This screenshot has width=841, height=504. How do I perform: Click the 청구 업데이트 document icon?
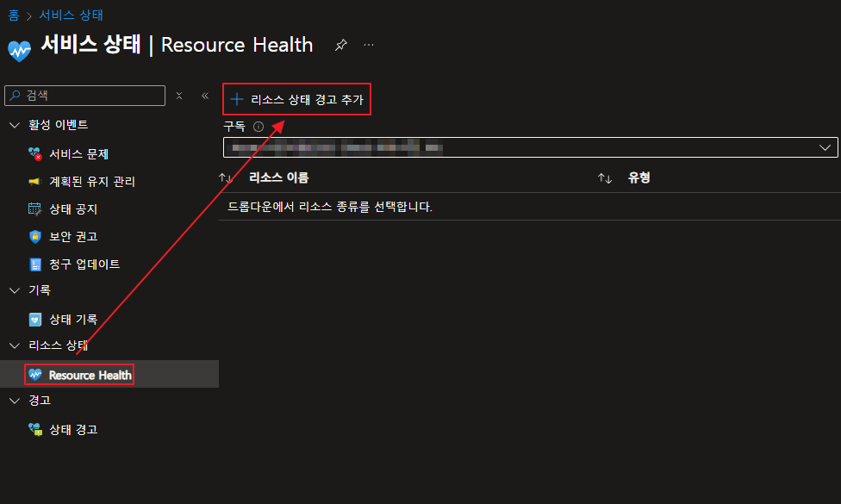point(34,264)
